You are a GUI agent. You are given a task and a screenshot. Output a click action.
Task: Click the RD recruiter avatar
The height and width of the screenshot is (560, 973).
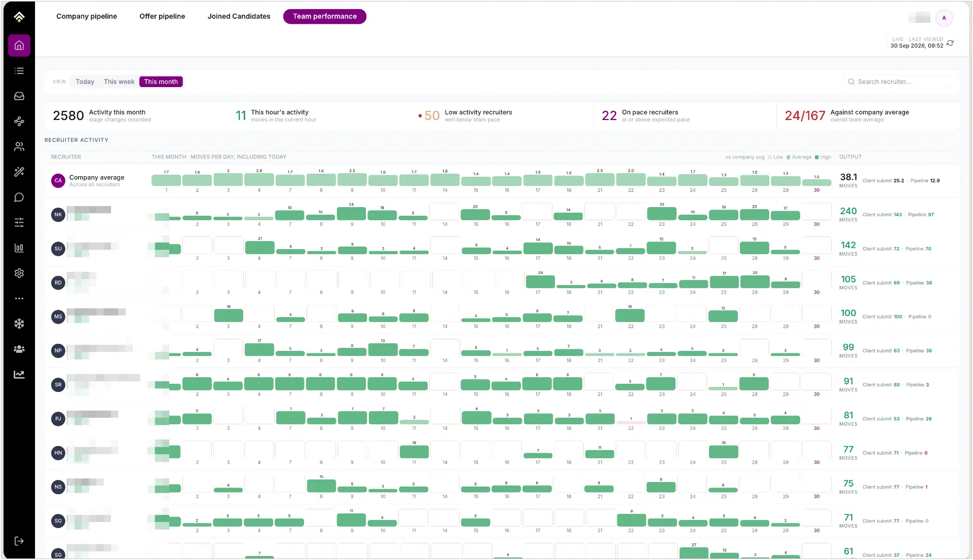click(x=58, y=283)
